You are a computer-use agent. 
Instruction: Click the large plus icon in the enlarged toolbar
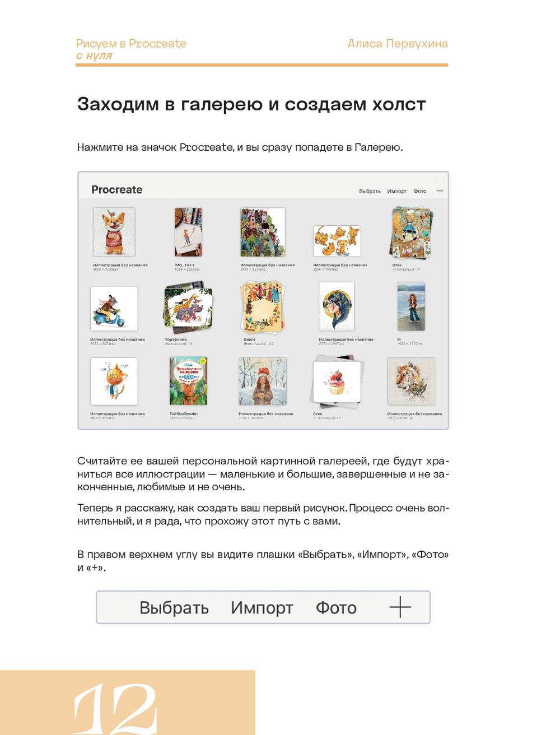pyautogui.click(x=400, y=607)
